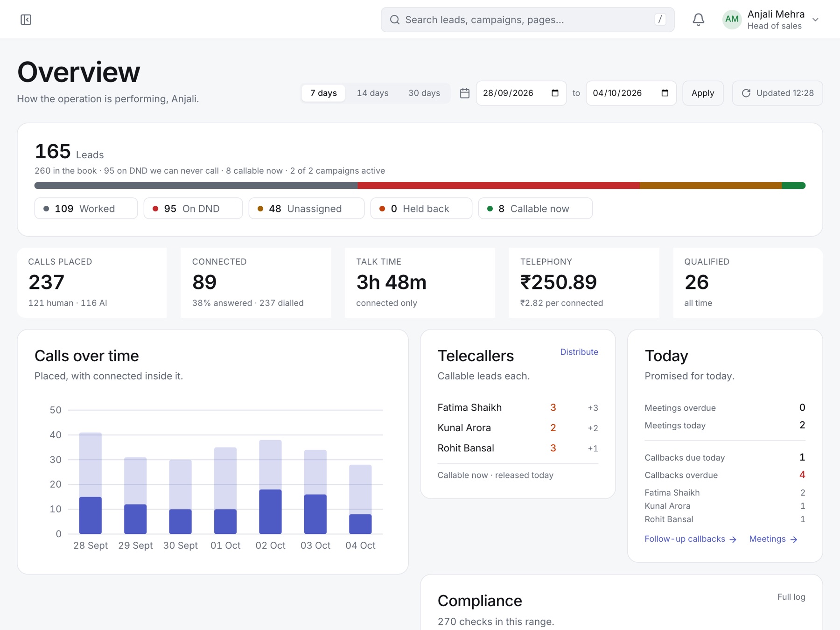Image resolution: width=840 pixels, height=630 pixels.
Task: Click the 02 Oct bar in chart
Action: tap(270, 487)
